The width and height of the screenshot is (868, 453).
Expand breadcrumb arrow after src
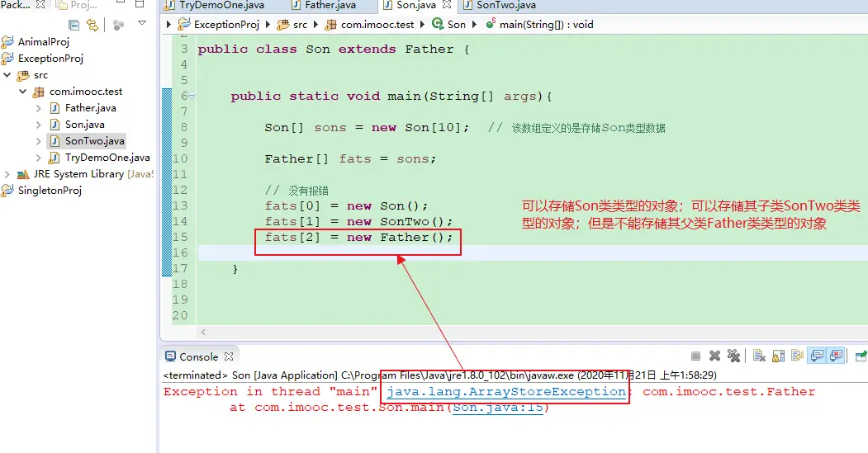click(316, 24)
